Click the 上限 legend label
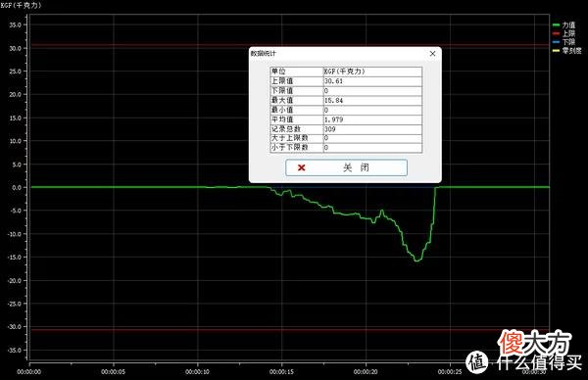The height and width of the screenshot is (380, 588). [568, 33]
